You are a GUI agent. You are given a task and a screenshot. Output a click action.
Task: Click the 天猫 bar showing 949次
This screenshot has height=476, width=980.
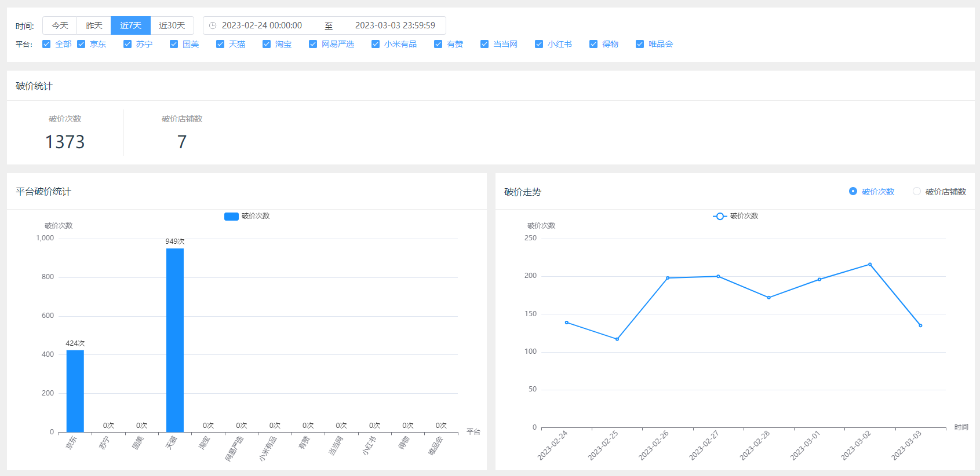coord(175,340)
